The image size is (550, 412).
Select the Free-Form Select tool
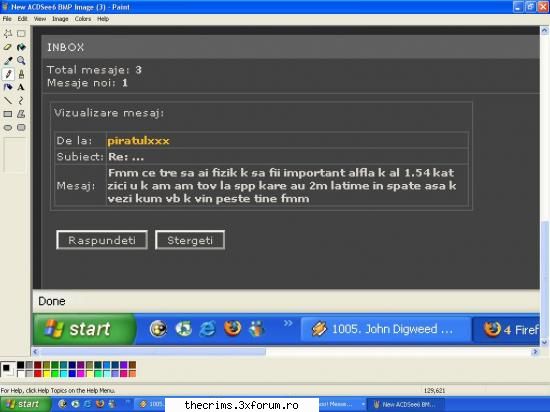click(8, 34)
